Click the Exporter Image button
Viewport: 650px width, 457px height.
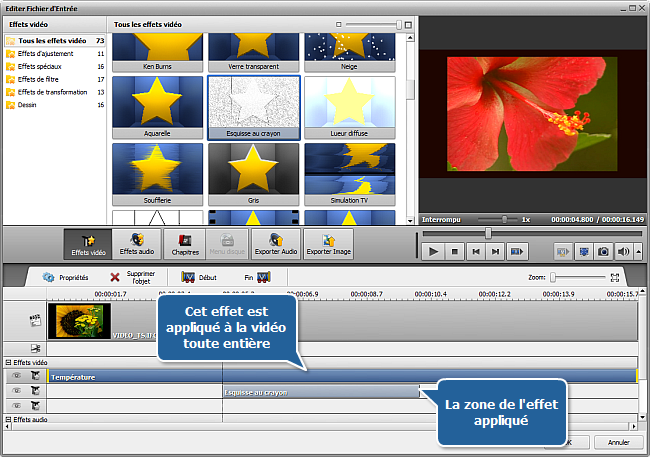pyautogui.click(x=327, y=244)
